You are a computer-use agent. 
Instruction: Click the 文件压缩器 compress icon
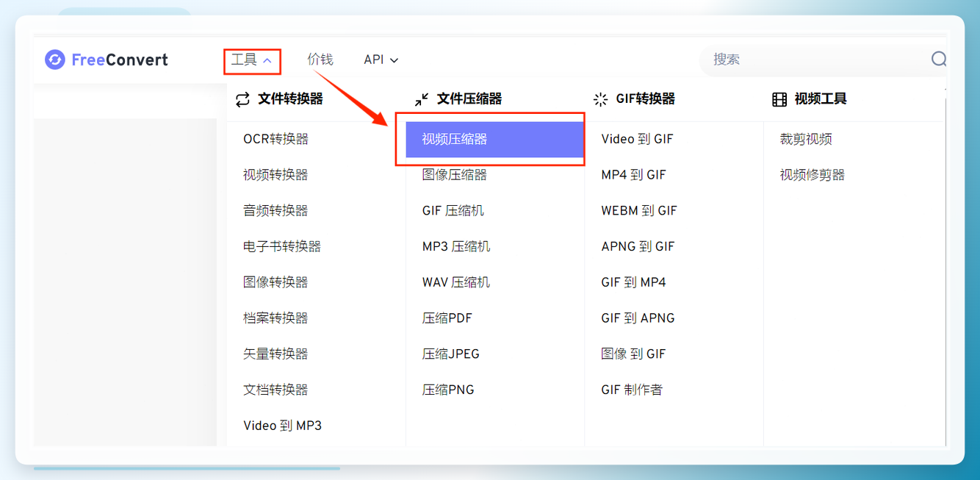pos(422,99)
